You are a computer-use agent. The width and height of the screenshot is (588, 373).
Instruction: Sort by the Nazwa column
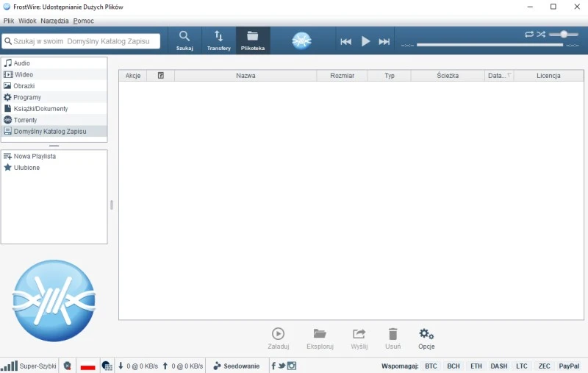pyautogui.click(x=245, y=76)
